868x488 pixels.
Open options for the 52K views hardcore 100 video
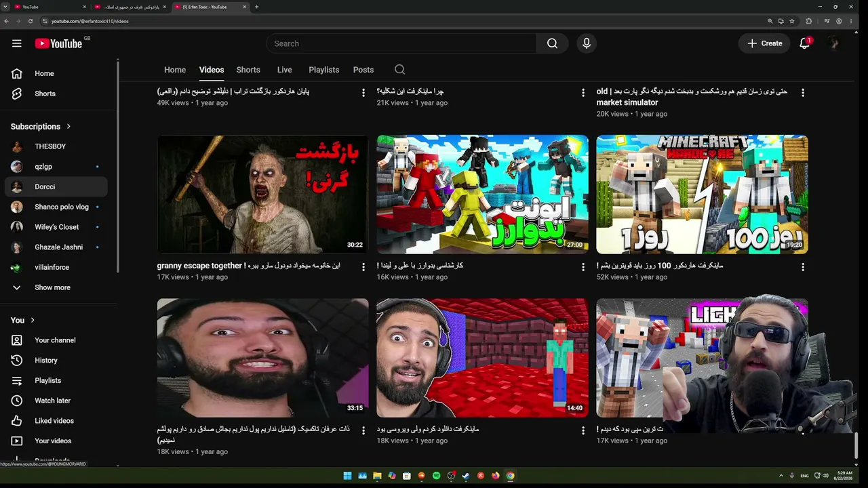click(803, 267)
